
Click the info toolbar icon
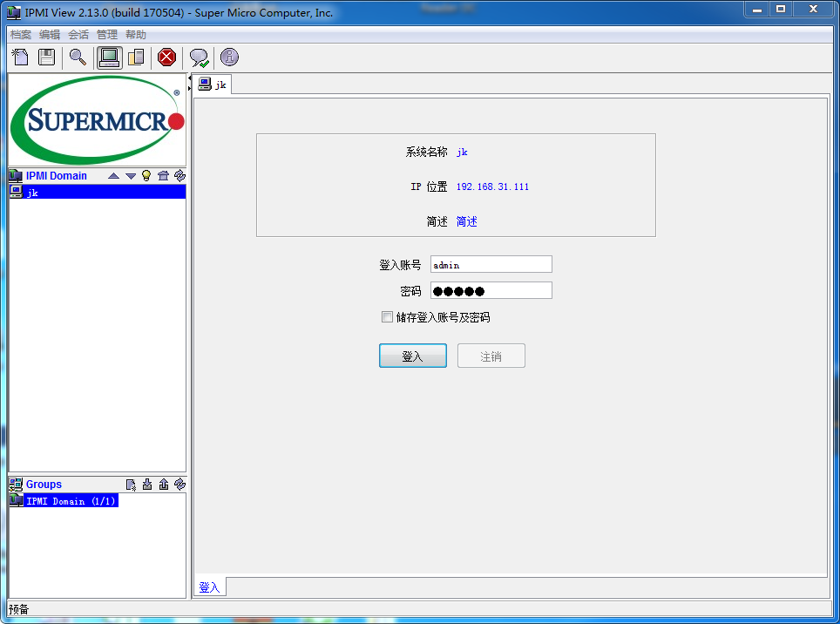228,57
